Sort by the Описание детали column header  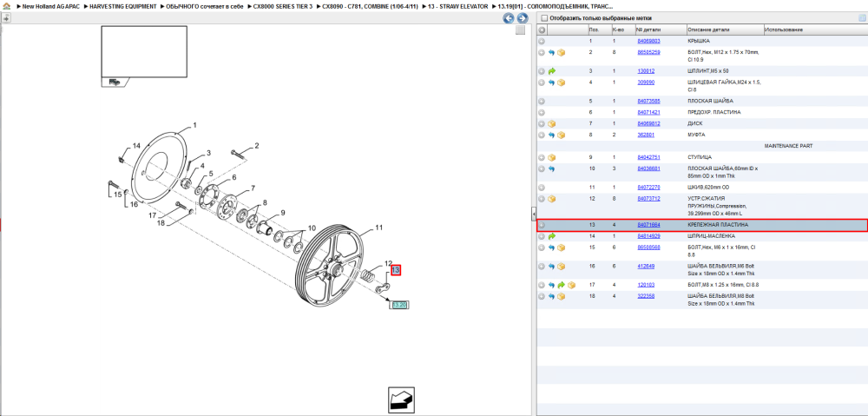(724, 30)
